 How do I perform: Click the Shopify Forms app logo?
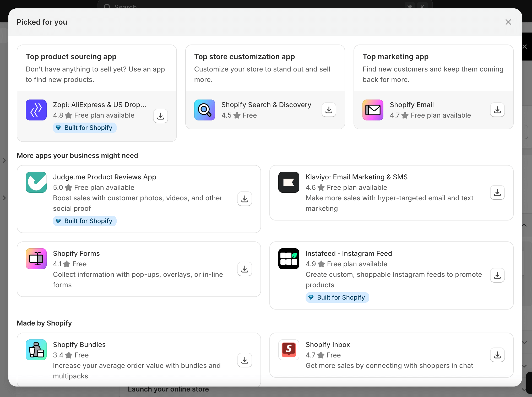point(36,259)
